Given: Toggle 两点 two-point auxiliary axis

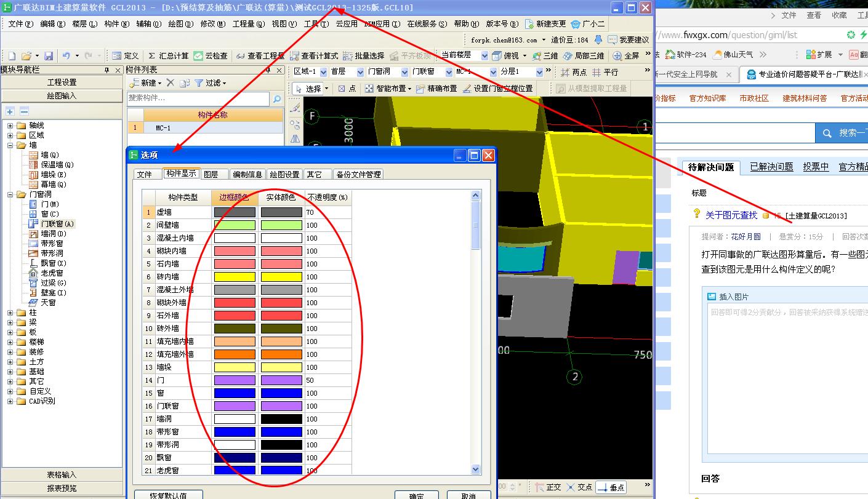Looking at the screenshot, I should click(573, 72).
